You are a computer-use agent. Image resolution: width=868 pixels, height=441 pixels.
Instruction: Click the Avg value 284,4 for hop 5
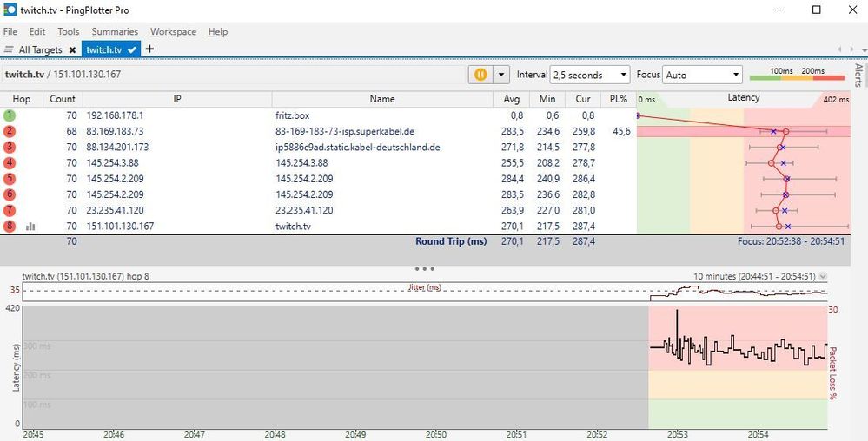512,179
